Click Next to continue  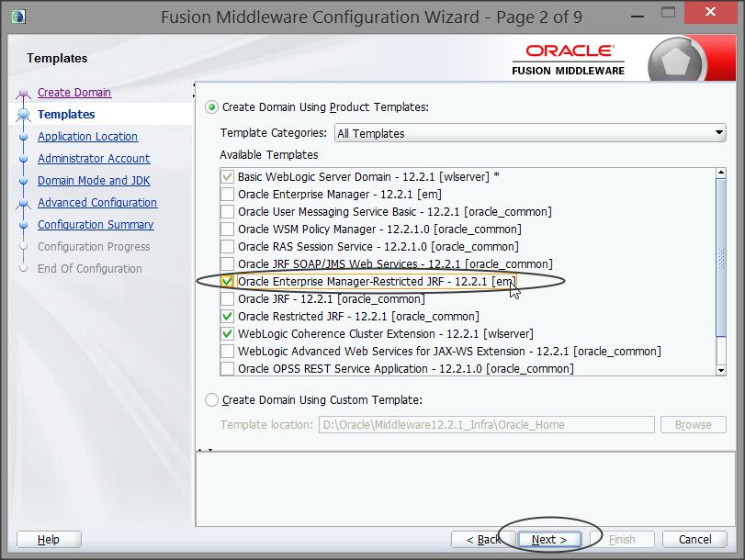(549, 540)
